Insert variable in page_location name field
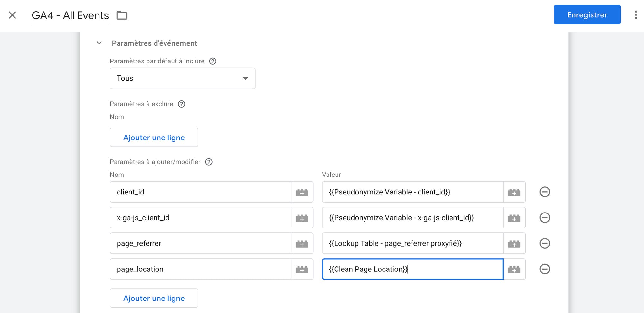This screenshot has height=313, width=644. coord(302,270)
